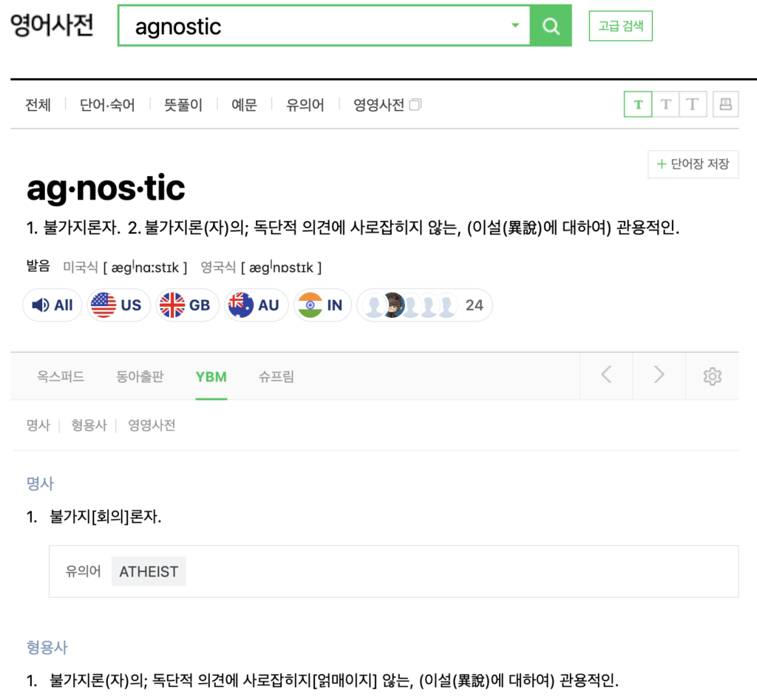
Task: Go to previous dictionary with left chevron
Action: (606, 376)
